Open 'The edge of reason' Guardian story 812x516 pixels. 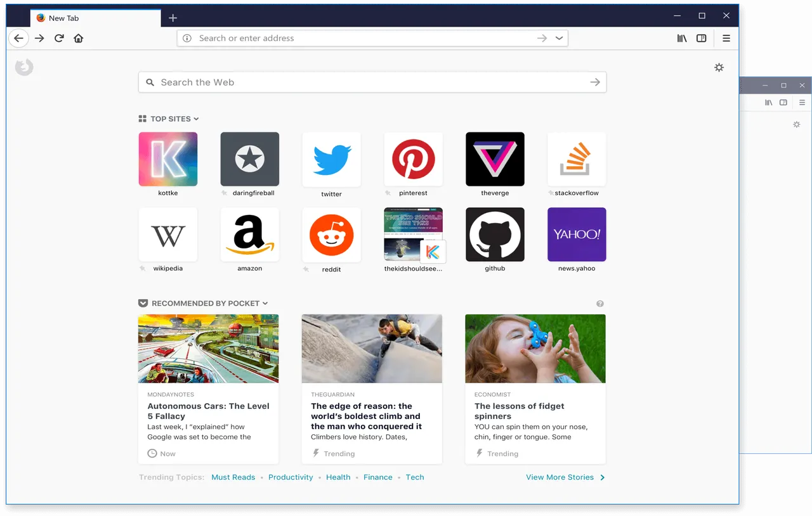(x=372, y=389)
